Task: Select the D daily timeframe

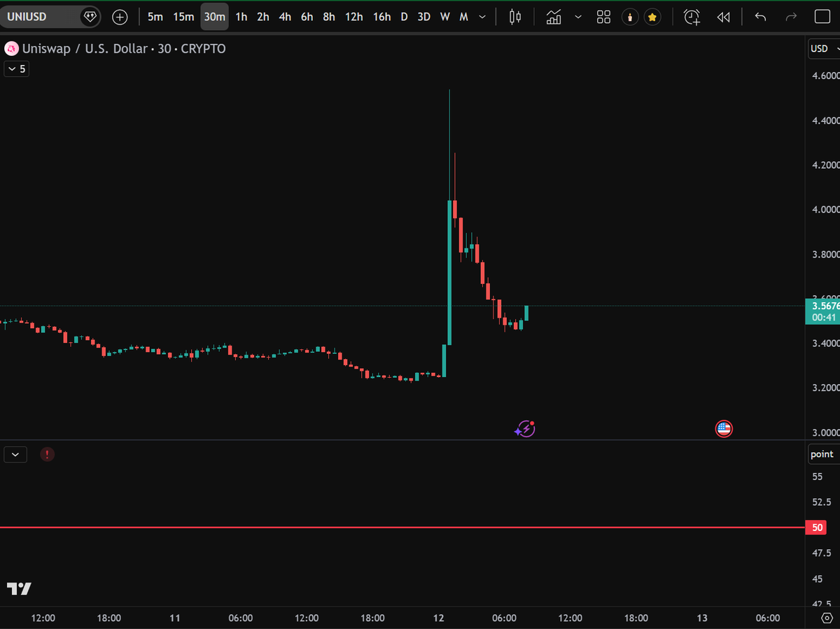Action: [404, 17]
